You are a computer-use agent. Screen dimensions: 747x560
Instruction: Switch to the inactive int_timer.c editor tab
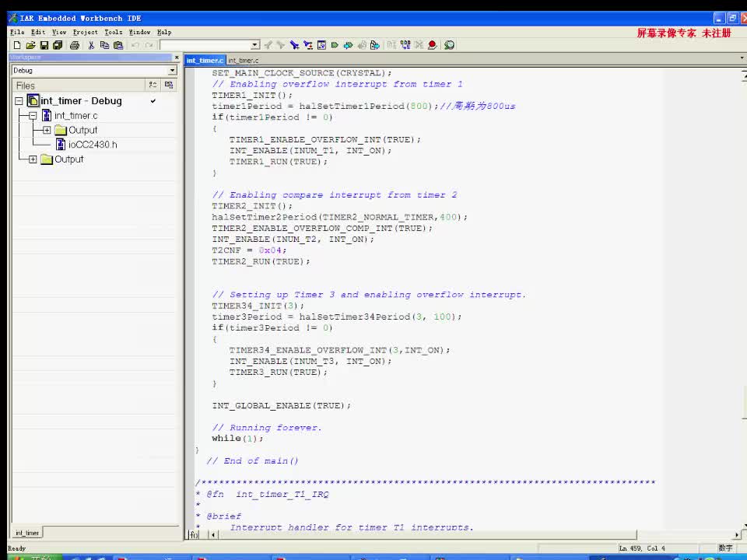243,61
